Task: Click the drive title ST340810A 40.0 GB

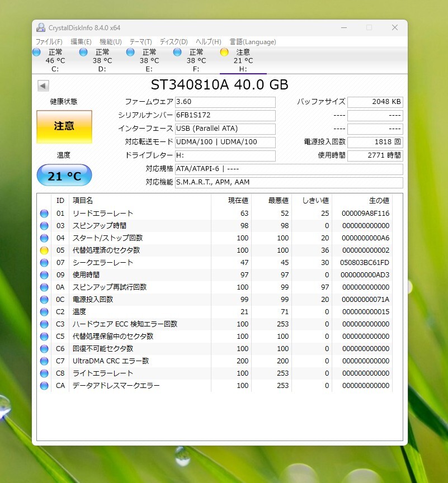Action: click(x=220, y=85)
